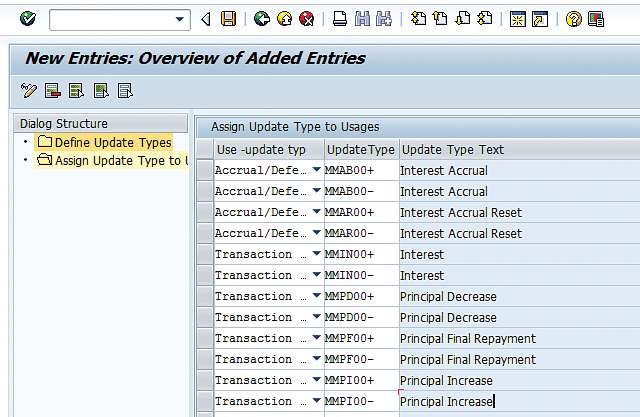
Task: Open Use-update dropdown for MMAR00+ row
Action: 317,213
